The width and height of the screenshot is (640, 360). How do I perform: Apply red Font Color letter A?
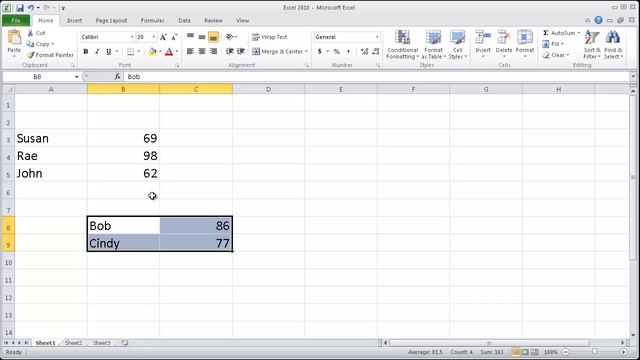[169, 51]
